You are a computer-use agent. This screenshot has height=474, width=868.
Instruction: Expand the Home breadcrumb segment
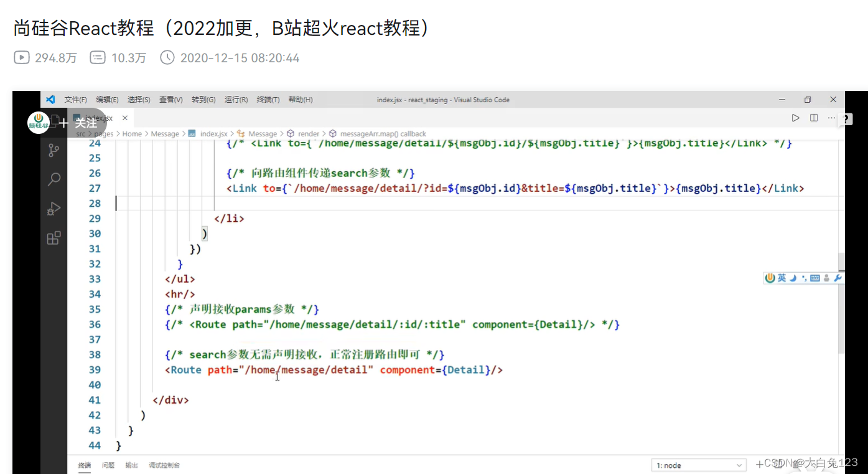pos(132,133)
